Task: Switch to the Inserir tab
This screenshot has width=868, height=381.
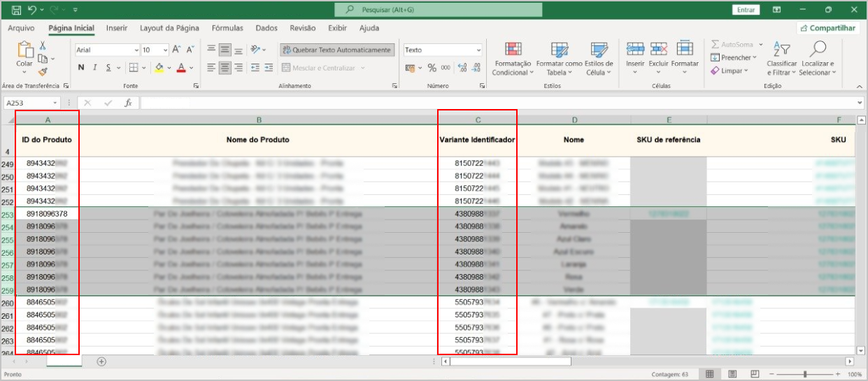Action: point(117,28)
